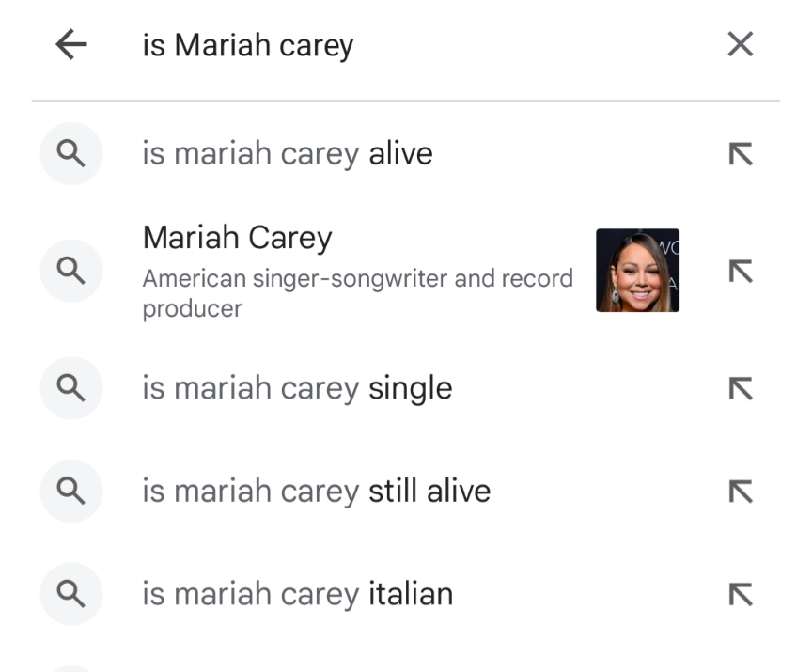The width and height of the screenshot is (812, 672).
Task: Click magnifier icon beside 'is mariah carey italian'
Action: [x=71, y=594]
